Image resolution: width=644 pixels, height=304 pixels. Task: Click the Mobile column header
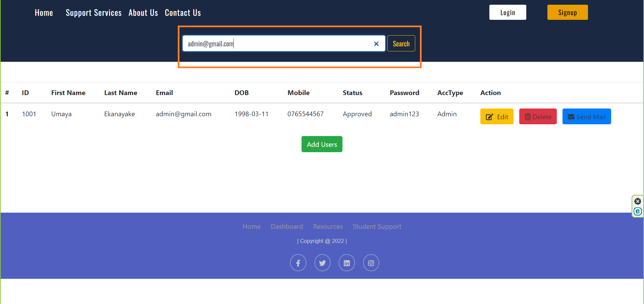coord(299,93)
